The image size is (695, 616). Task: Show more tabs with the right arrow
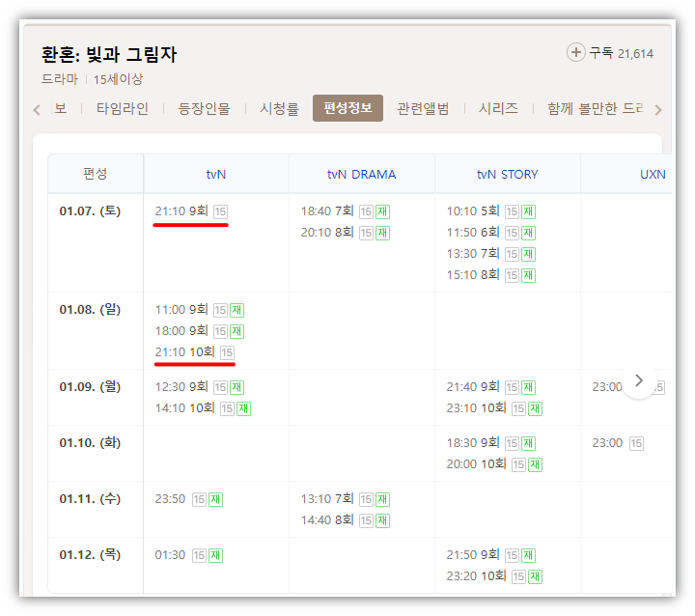click(x=658, y=109)
